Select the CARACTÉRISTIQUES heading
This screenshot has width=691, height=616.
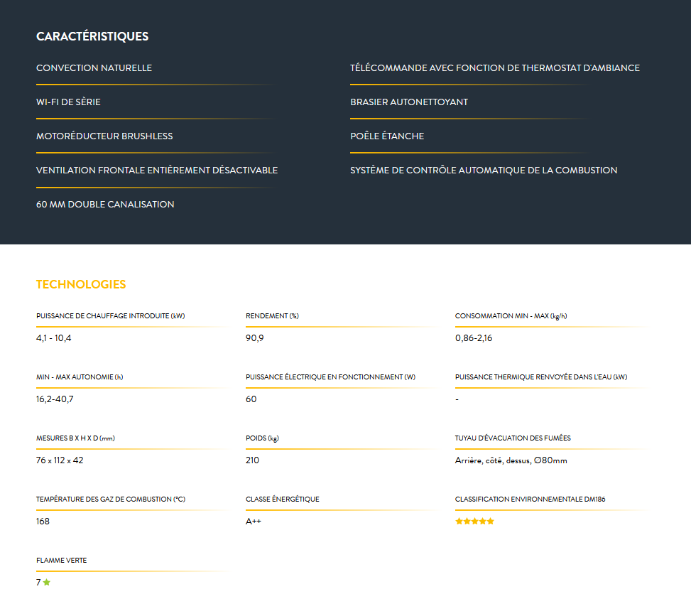point(92,36)
